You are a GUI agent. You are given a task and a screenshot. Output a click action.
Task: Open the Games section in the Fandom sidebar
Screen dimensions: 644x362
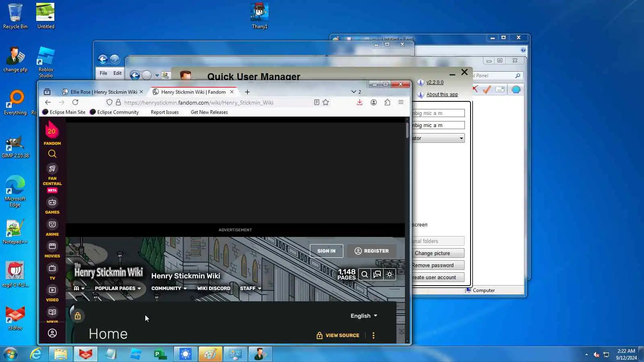[52, 206]
